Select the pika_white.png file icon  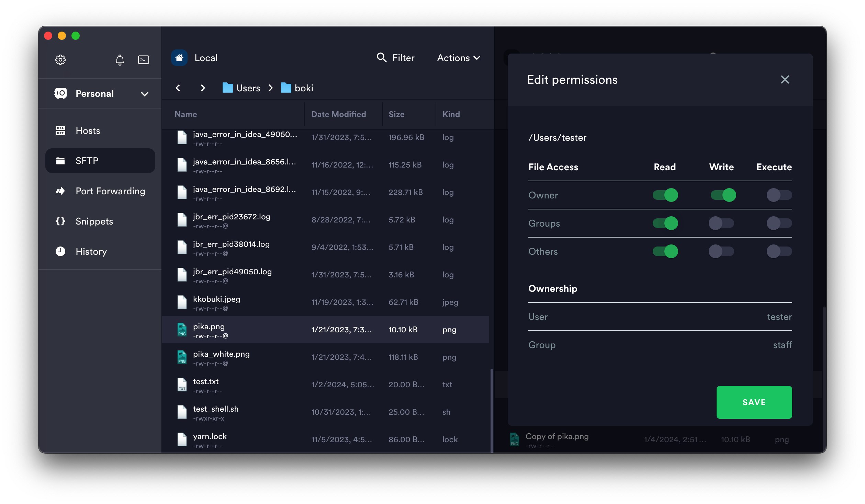point(182,357)
